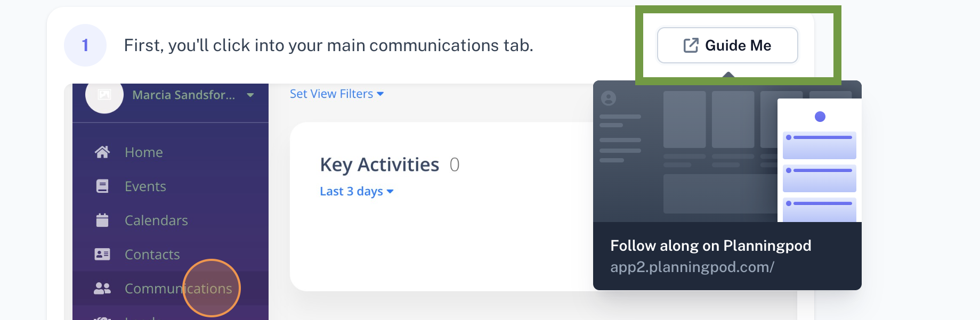Click the Contacts card icon
The image size is (980, 320).
(x=102, y=255)
